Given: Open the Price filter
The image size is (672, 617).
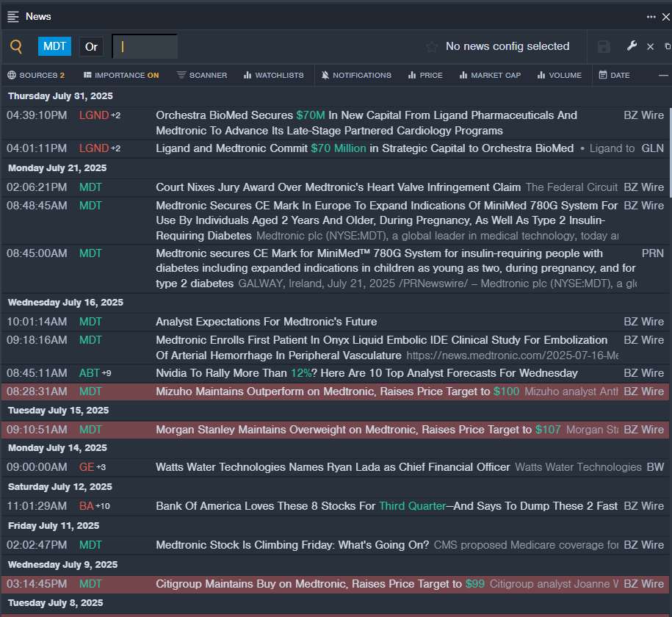Looking at the screenshot, I should tap(425, 76).
